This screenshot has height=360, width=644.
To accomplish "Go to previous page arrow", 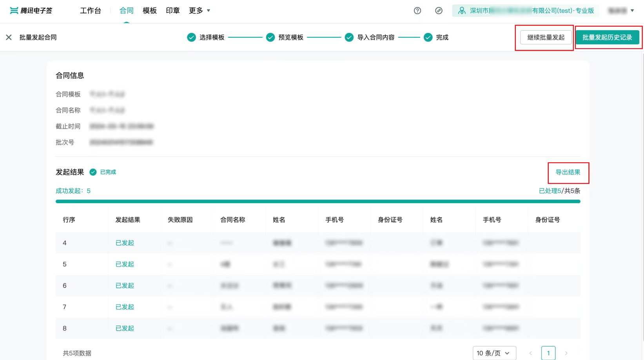I will click(531, 353).
